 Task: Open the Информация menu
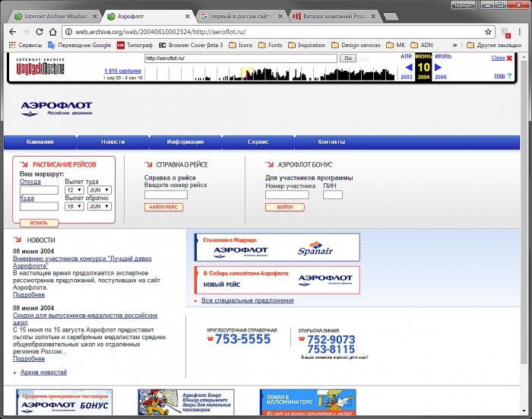(x=185, y=142)
